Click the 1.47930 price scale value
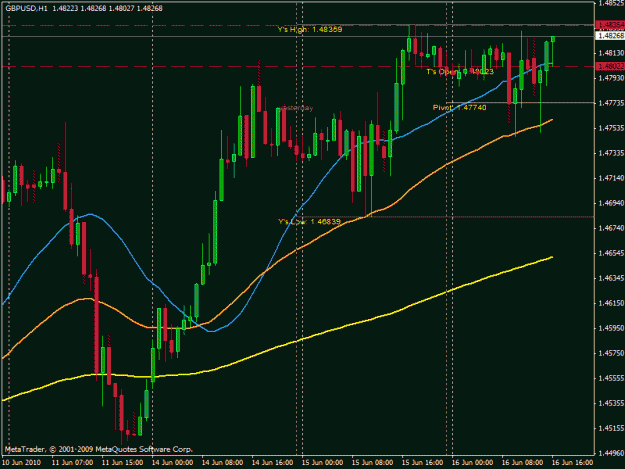 tap(611, 78)
